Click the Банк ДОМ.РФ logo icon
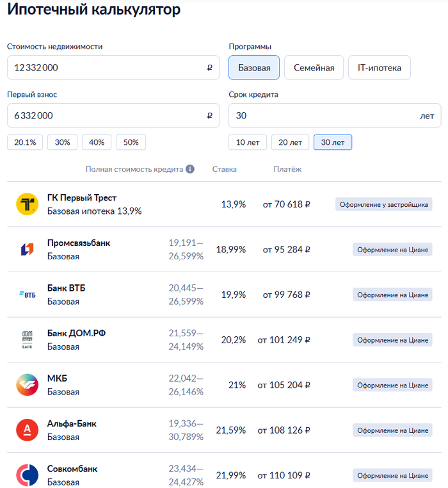 [28, 339]
